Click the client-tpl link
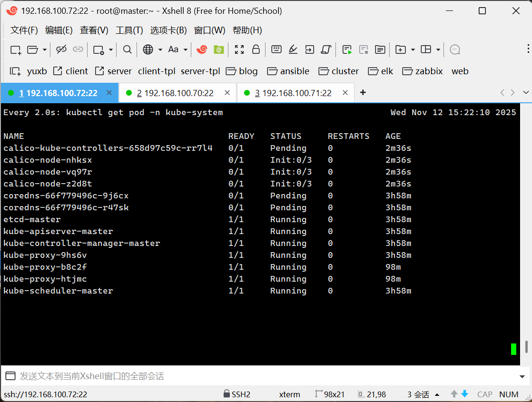 157,71
